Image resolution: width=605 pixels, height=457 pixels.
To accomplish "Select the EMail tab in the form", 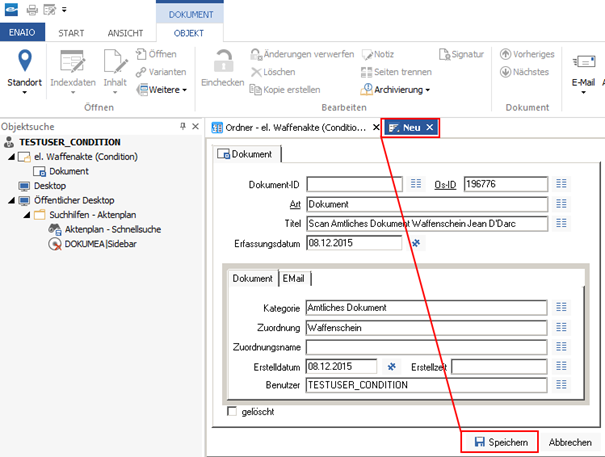I will pos(293,278).
